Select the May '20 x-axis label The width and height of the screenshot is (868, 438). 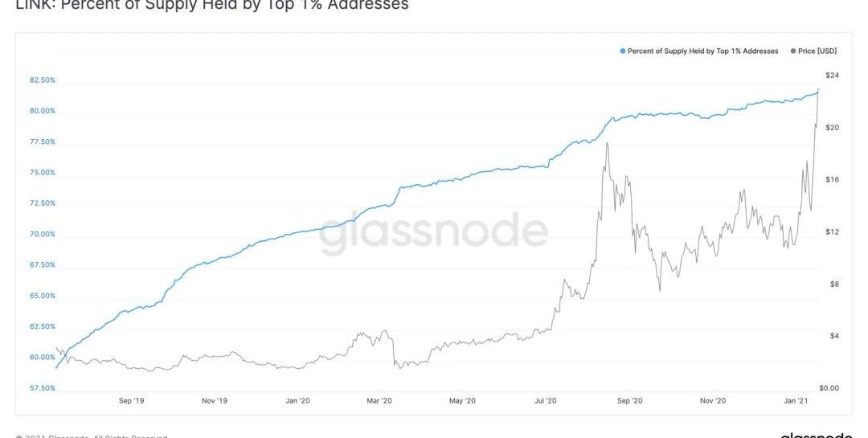pos(462,400)
